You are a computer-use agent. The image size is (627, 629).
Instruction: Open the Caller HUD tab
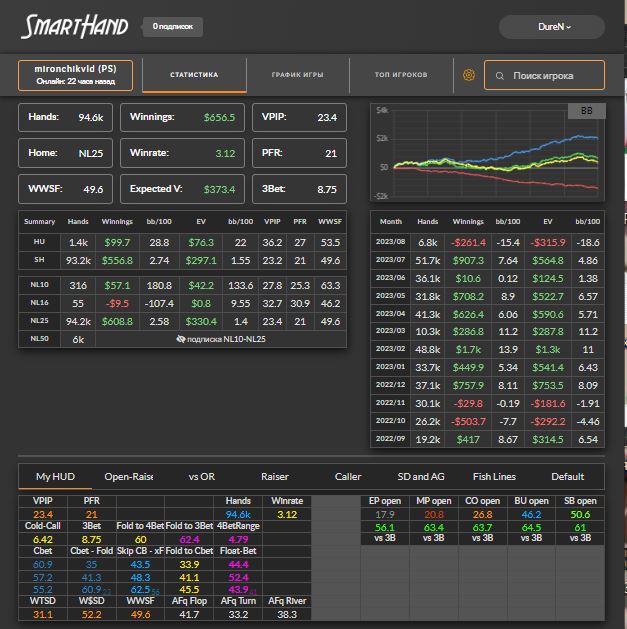(x=348, y=477)
